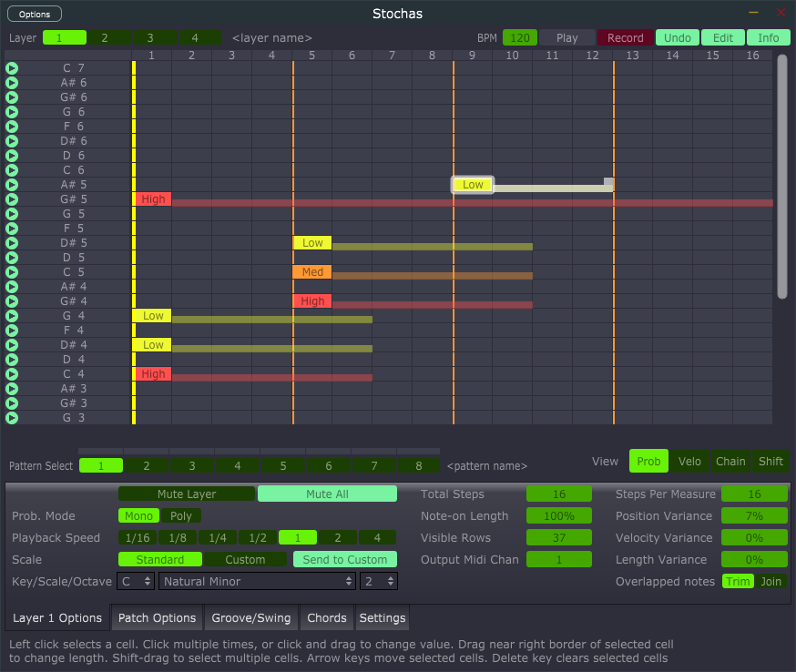Click the Position Variance 7% slider
This screenshot has height=672, width=796.
click(754, 515)
